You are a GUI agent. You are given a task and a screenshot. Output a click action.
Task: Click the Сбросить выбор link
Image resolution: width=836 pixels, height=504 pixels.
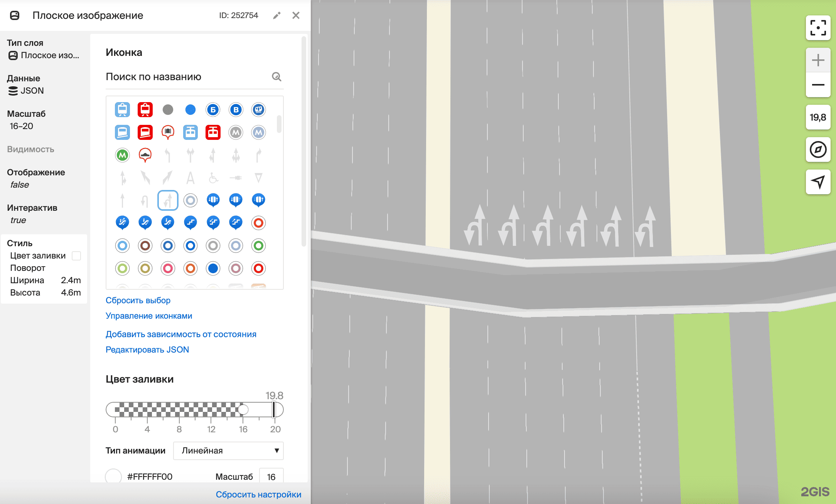pos(138,300)
